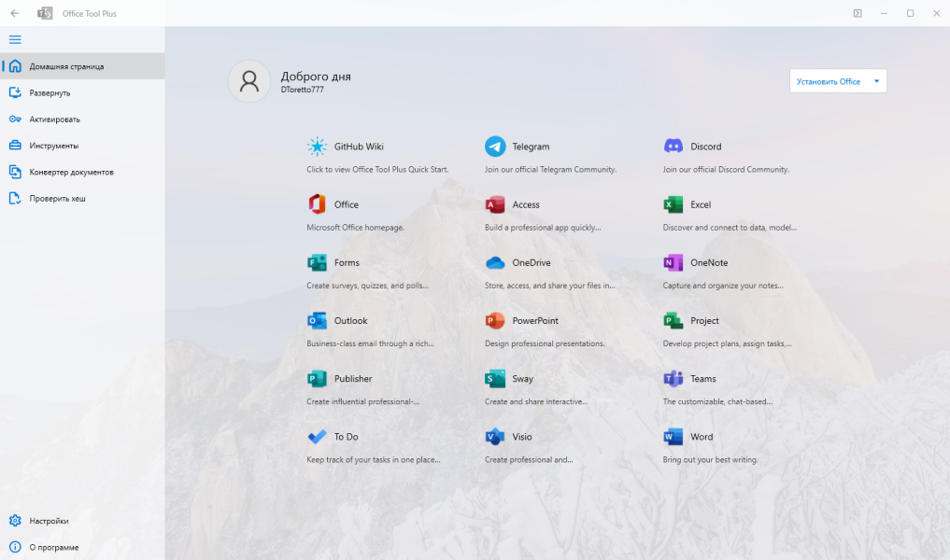950x560 pixels.
Task: Click 'Create surveys, quizzes, and polls...' text
Action: 367,286
